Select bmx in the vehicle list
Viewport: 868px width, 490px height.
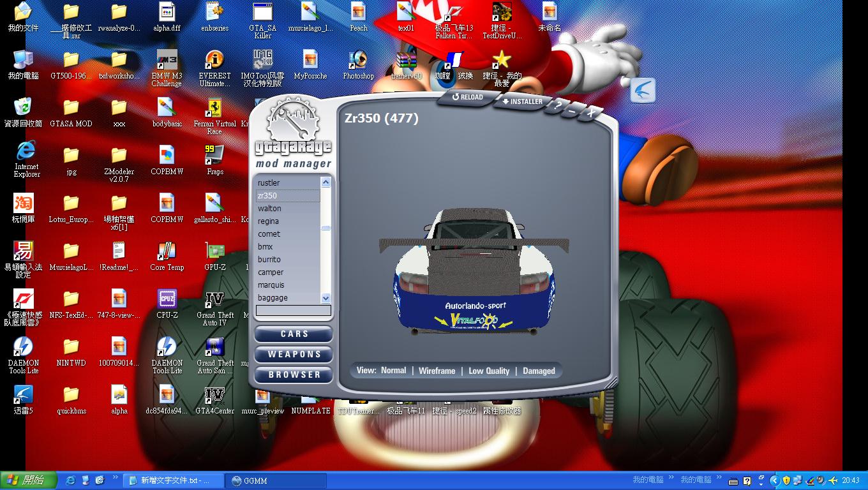point(288,247)
